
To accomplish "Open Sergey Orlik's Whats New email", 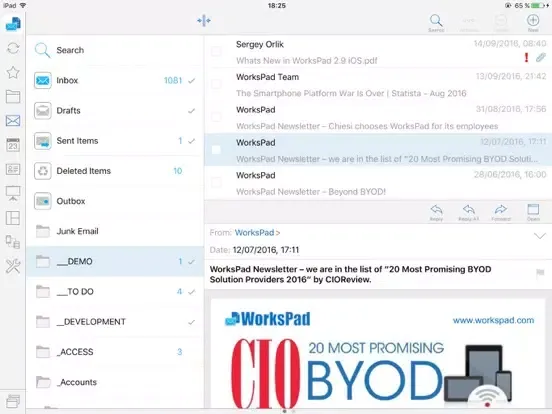I will click(x=378, y=52).
